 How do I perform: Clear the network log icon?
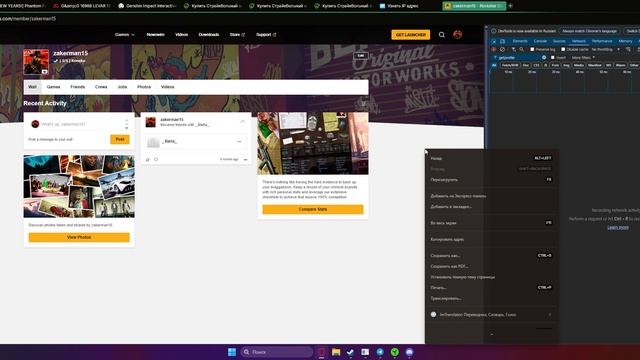502,49
